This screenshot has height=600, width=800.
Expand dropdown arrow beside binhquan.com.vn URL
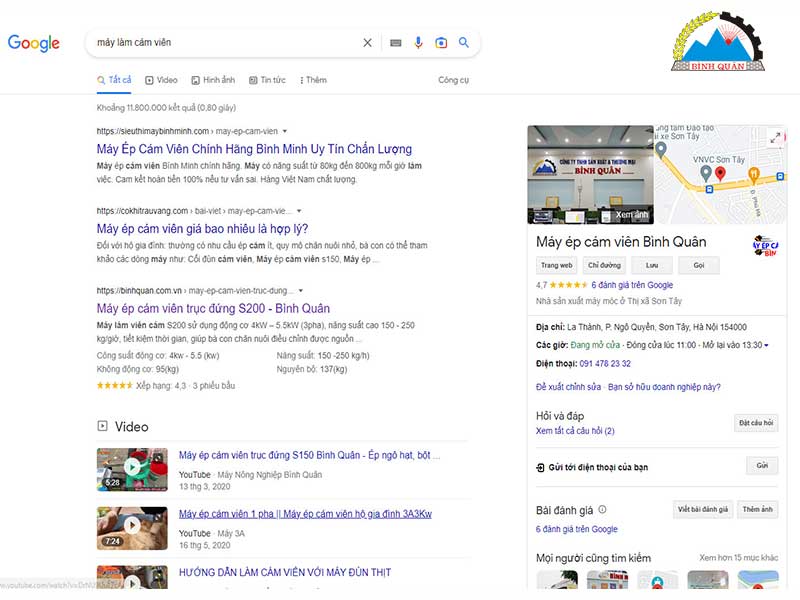point(301,290)
